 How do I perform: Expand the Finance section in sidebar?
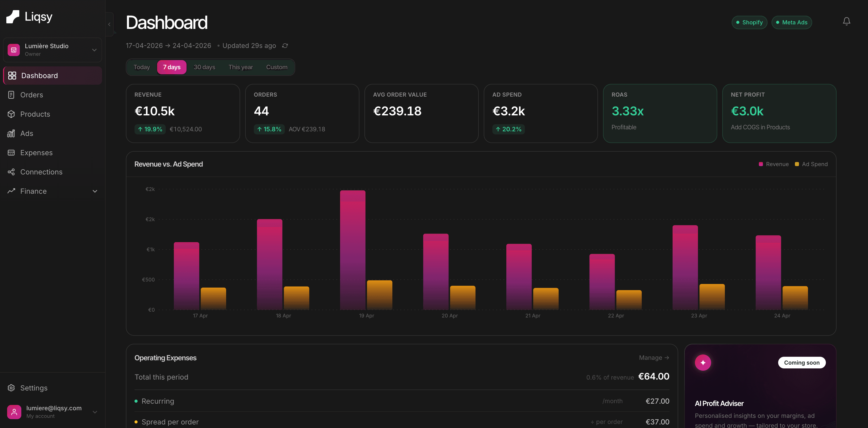[x=95, y=191]
